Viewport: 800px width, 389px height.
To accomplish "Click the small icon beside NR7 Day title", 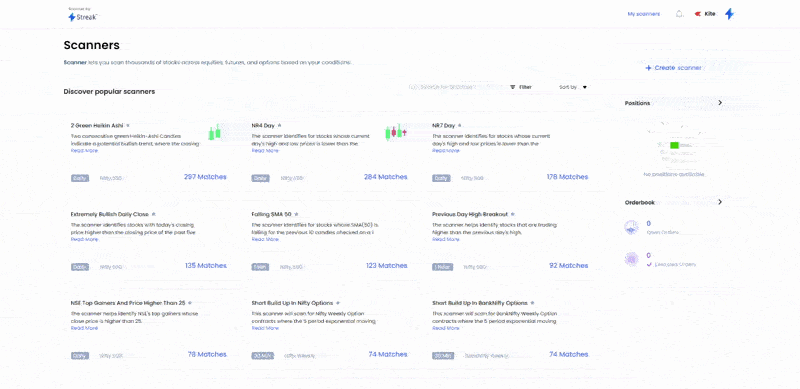I will (459, 125).
